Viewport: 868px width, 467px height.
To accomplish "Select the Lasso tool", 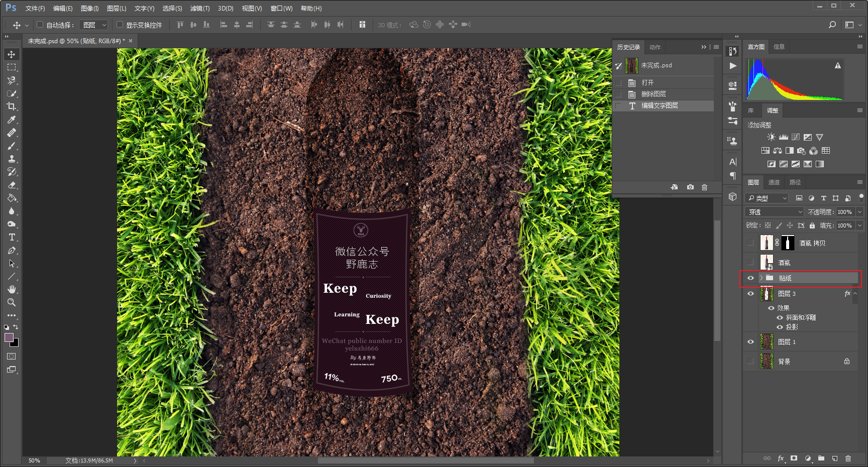I will (12, 80).
